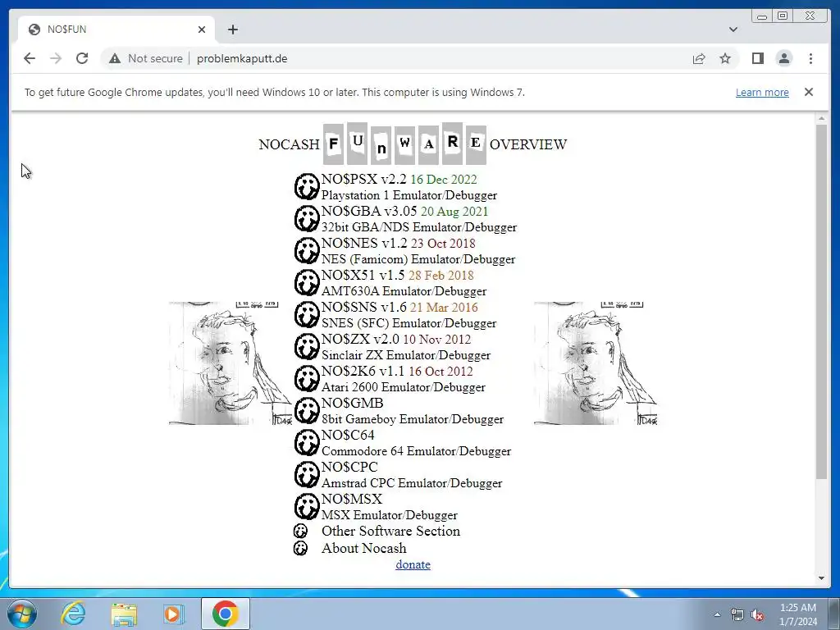Open Other Software Section
Image resolution: width=840 pixels, height=630 pixels.
(x=390, y=531)
